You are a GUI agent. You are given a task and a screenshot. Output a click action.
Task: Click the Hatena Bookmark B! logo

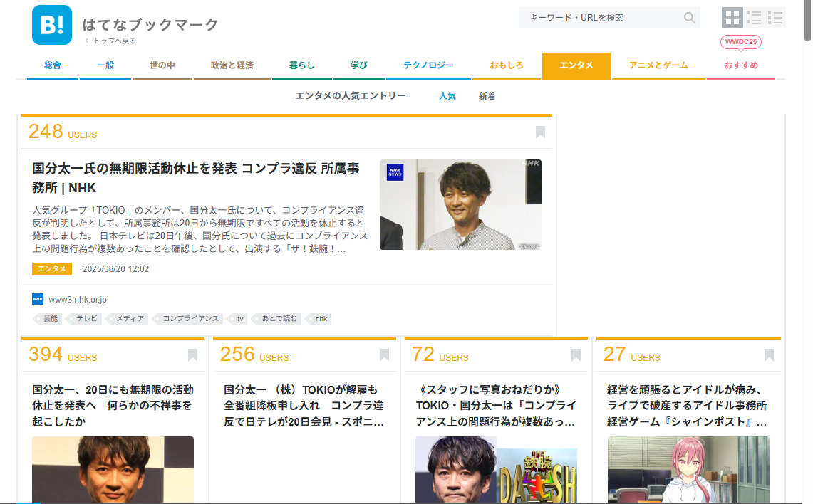click(x=52, y=25)
